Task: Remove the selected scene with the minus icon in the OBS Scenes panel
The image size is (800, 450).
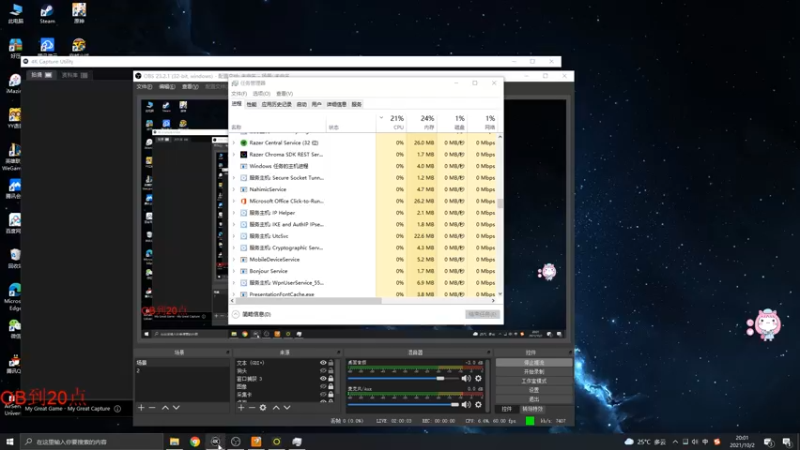Action: [152, 408]
